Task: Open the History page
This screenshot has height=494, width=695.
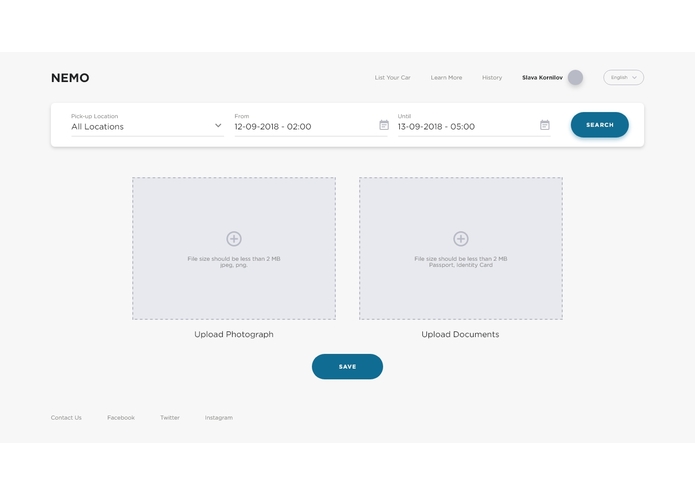Action: (x=492, y=78)
